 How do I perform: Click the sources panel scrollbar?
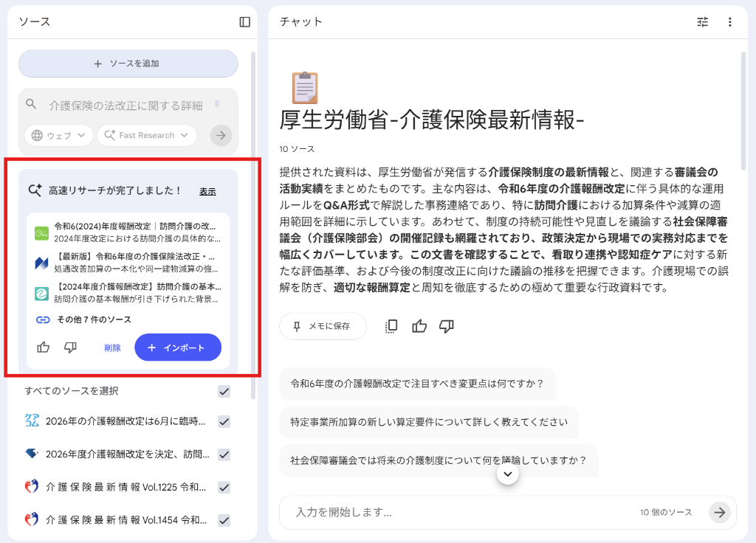(253, 226)
